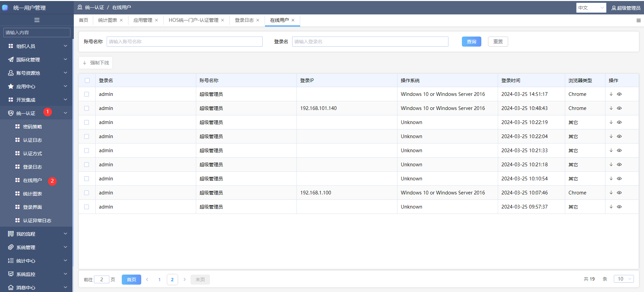Viewport: 644px width, 292px height.
Task: Force offline arrow for the 10:48:43 login row
Action: click(611, 108)
